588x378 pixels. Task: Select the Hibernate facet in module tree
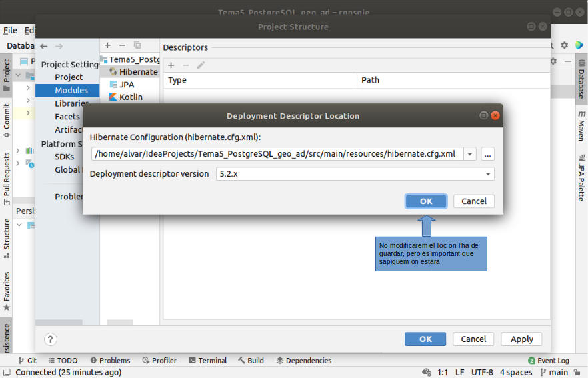tap(133, 72)
